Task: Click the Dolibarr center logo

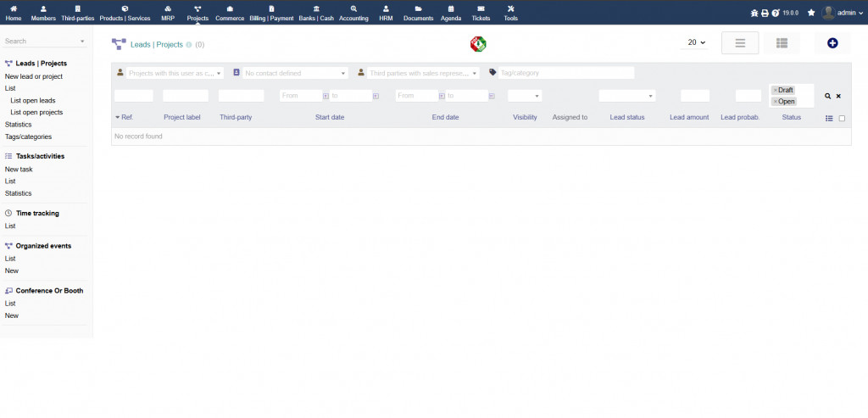Action: click(x=478, y=44)
